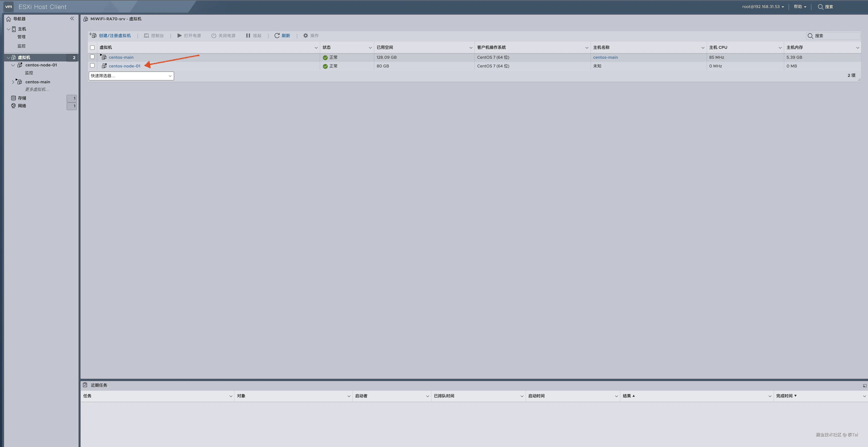The width and height of the screenshot is (868, 447).
Task: Click the Storage (存储) icon in navigator
Action: (x=13, y=98)
